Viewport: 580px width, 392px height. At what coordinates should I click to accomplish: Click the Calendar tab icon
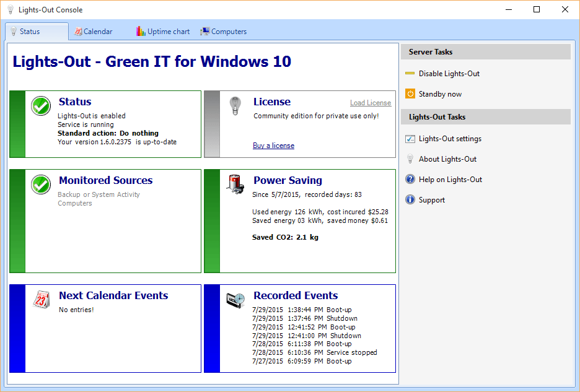pos(78,32)
